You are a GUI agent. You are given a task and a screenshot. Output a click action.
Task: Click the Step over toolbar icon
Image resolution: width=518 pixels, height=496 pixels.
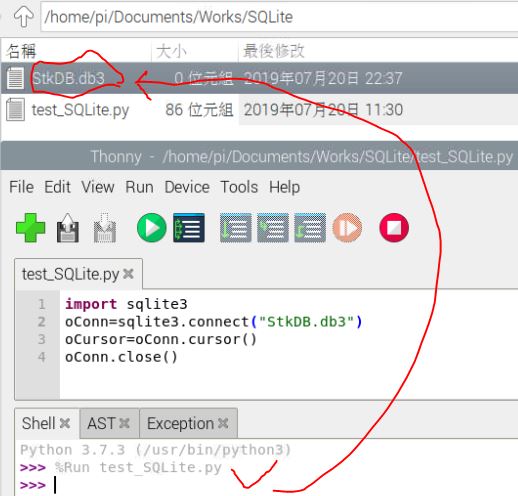tap(236, 228)
